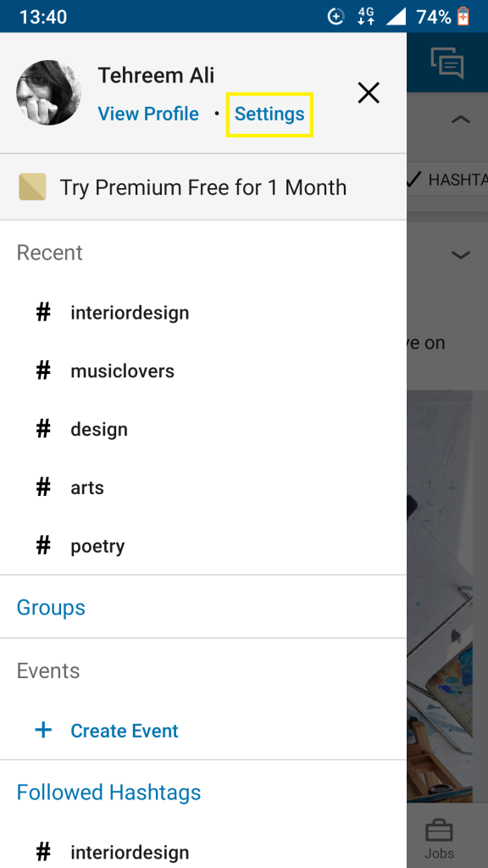Open the highlighted Settings link
This screenshot has height=868, width=488.
click(269, 113)
